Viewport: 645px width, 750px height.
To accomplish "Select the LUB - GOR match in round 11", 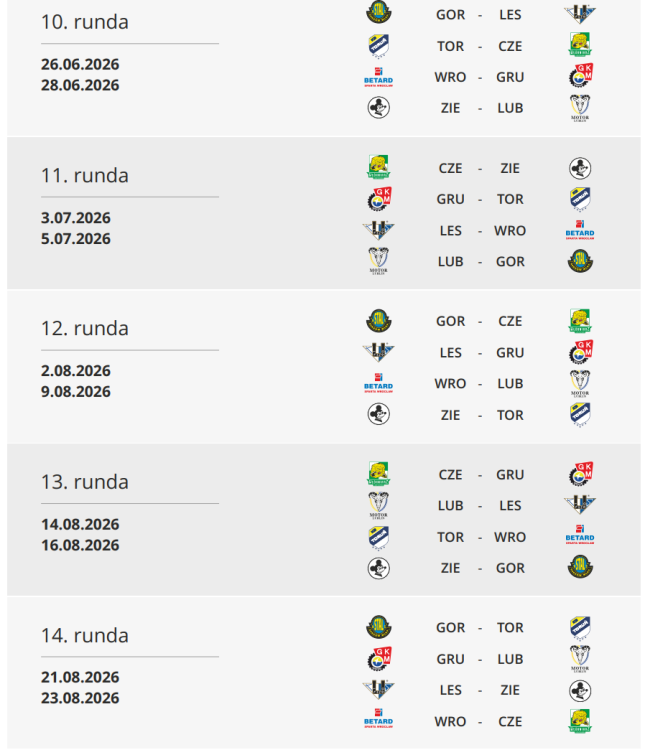I will (480, 261).
